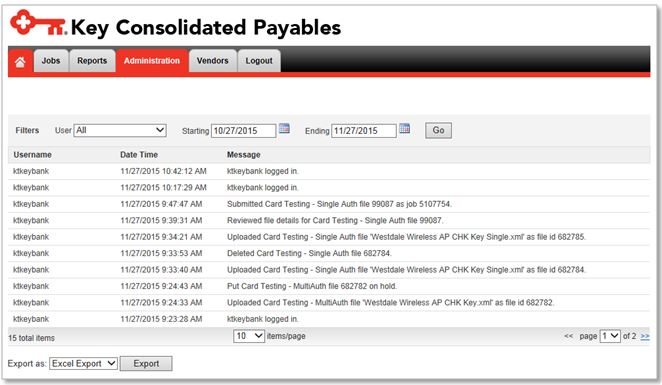The height and width of the screenshot is (385, 662).
Task: Click the Key Consolidated Payables title
Action: 206,28
